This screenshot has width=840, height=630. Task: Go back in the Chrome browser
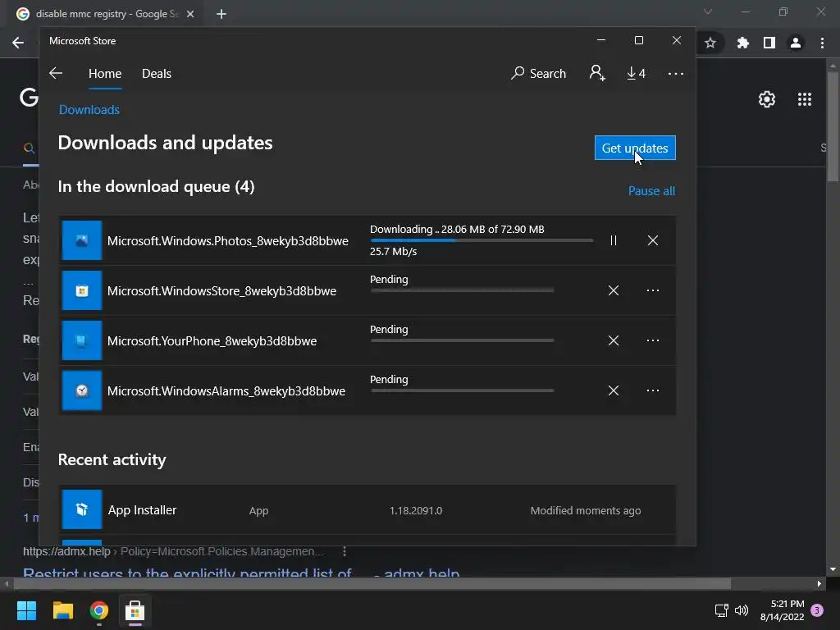[x=18, y=43]
